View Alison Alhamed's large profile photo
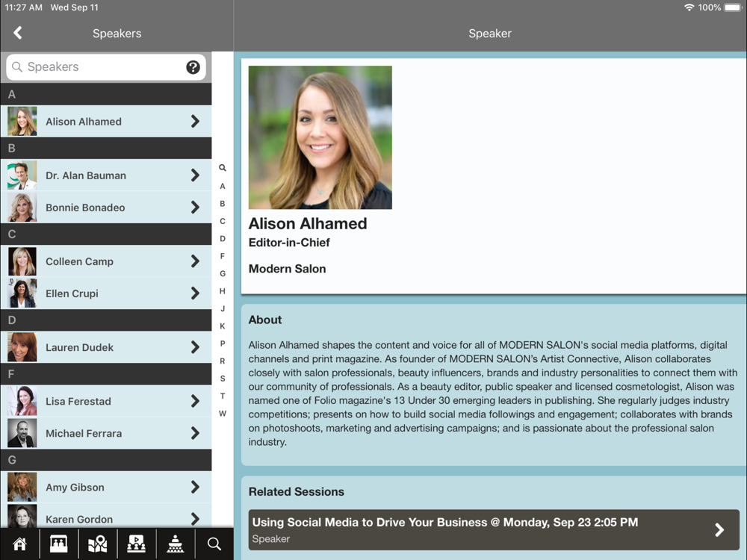747x560 pixels. point(320,137)
